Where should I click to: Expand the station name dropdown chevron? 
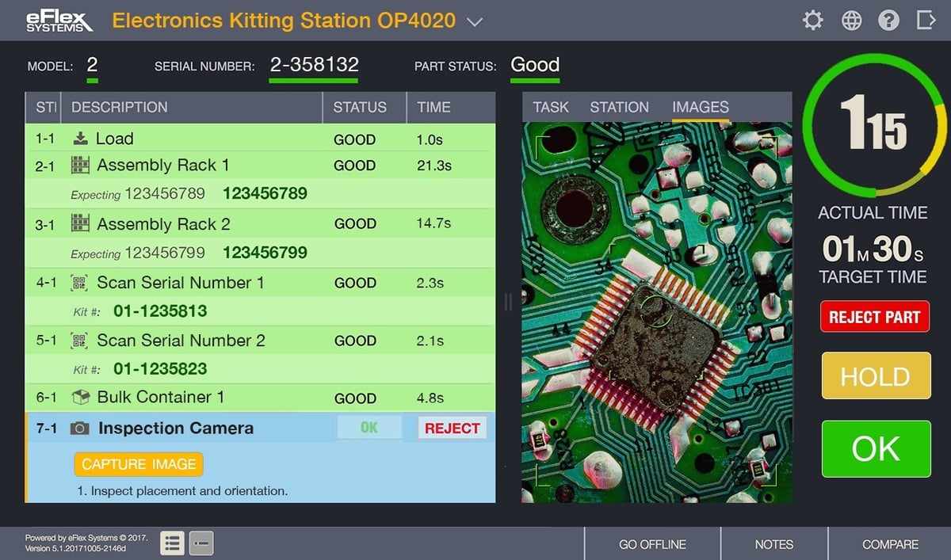(475, 22)
